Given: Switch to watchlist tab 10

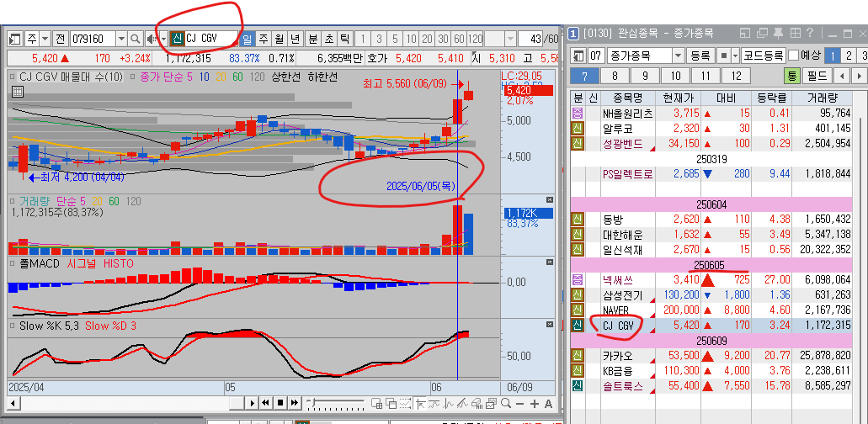Looking at the screenshot, I should (675, 75).
